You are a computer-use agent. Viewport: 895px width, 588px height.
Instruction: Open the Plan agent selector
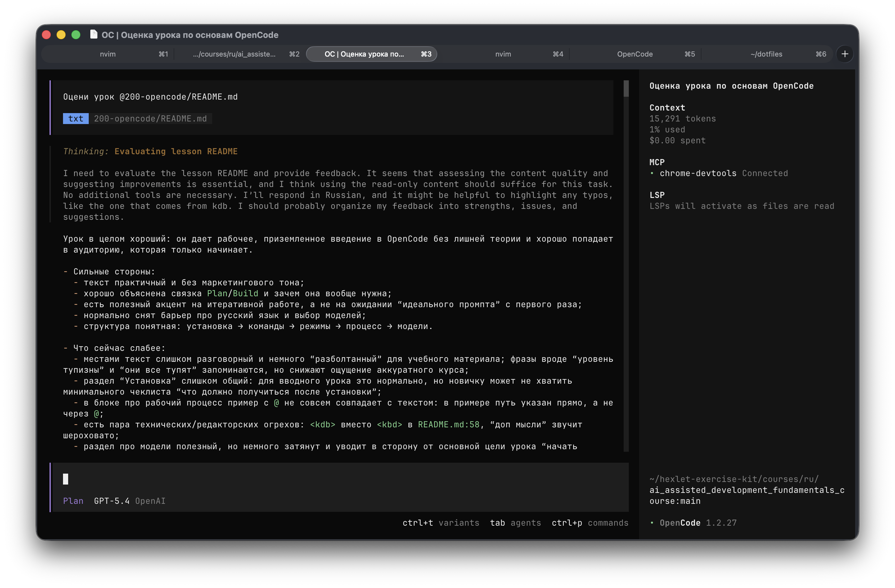(73, 501)
